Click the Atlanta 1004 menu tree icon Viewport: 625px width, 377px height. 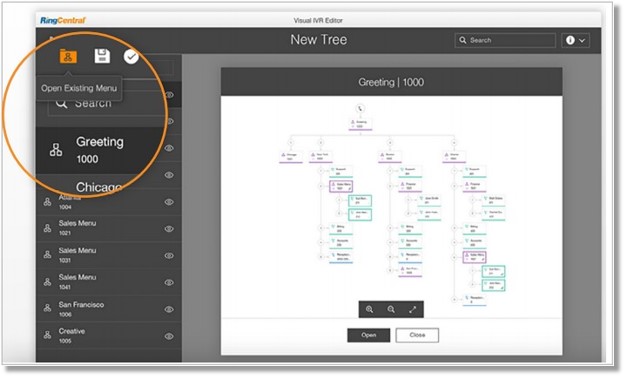tap(47, 202)
